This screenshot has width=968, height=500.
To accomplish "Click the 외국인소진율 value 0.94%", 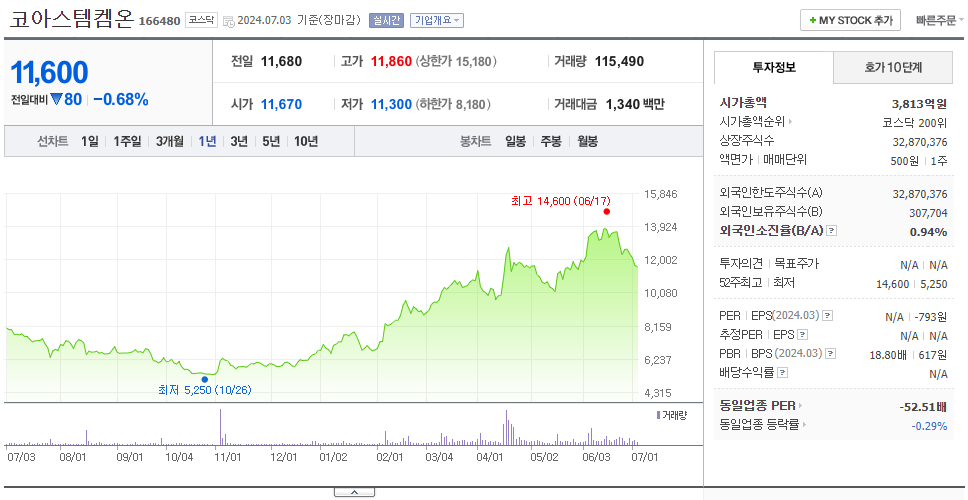I will coord(928,232).
